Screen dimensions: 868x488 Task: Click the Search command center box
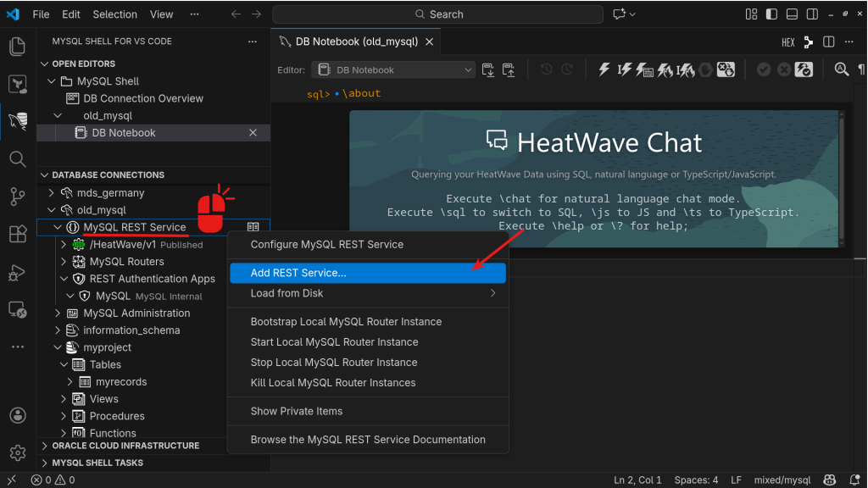coord(437,14)
